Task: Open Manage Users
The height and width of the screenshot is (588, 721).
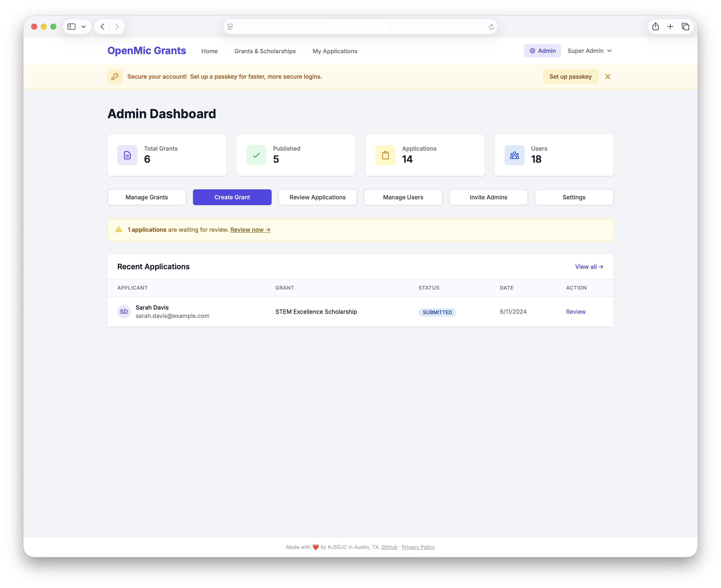Action: pos(403,197)
